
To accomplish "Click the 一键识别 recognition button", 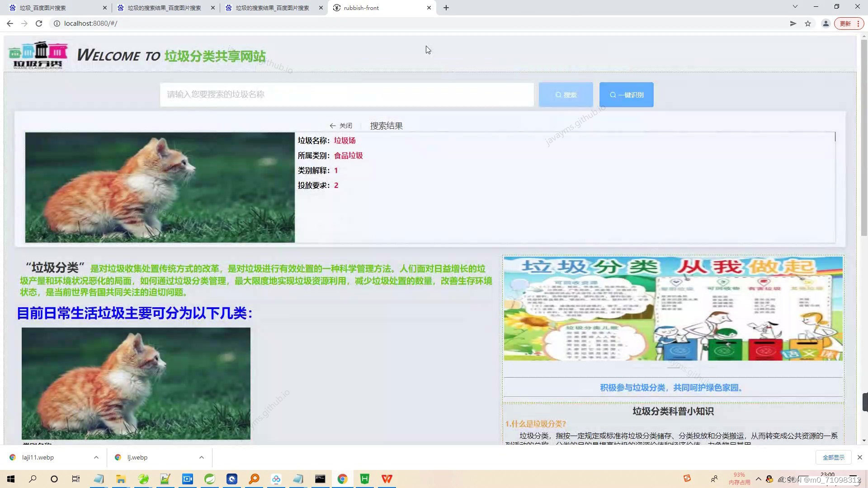I will (626, 95).
